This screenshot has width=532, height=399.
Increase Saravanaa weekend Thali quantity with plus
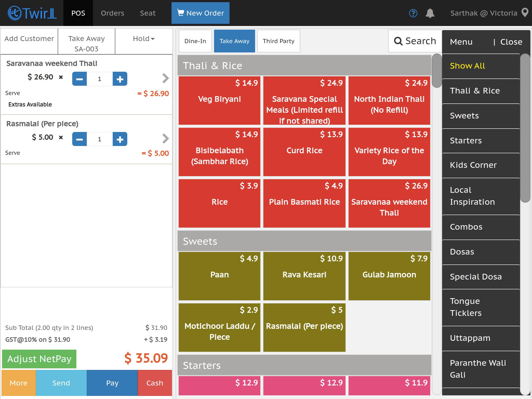point(120,79)
